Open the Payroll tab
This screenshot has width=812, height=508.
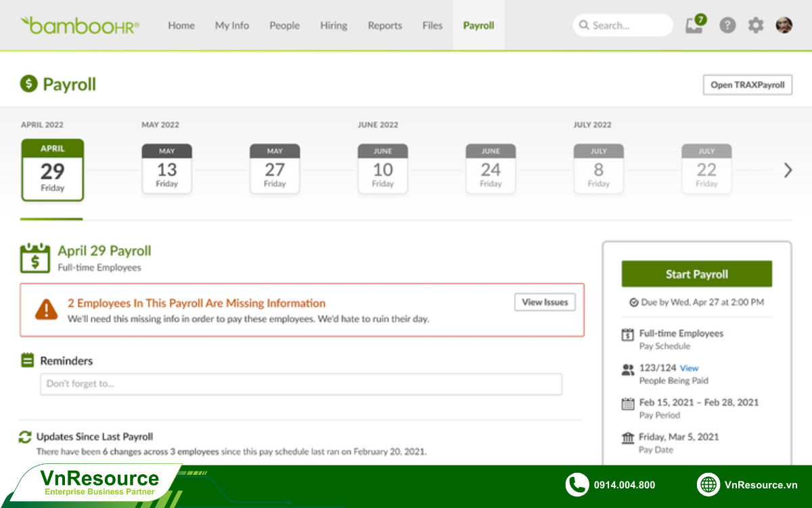[x=478, y=26]
